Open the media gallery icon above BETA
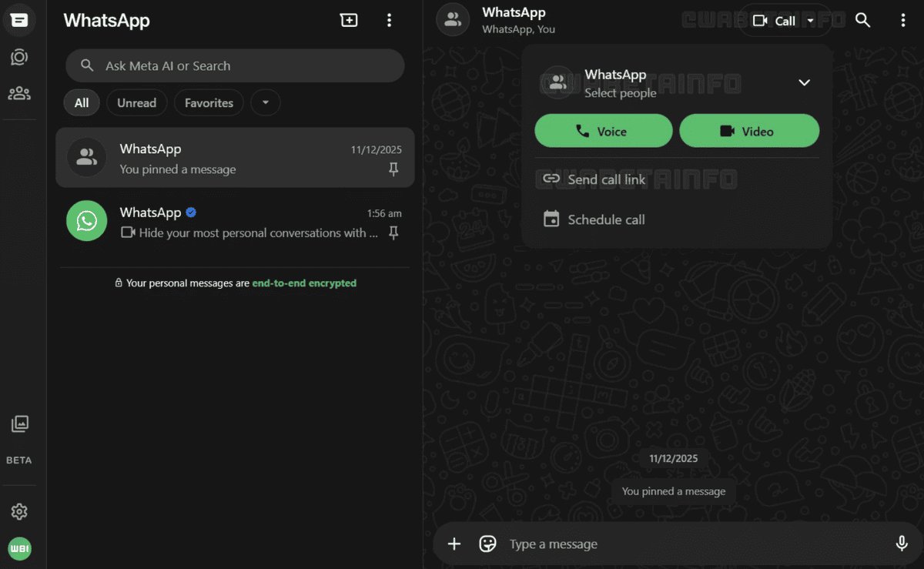 tap(19, 423)
